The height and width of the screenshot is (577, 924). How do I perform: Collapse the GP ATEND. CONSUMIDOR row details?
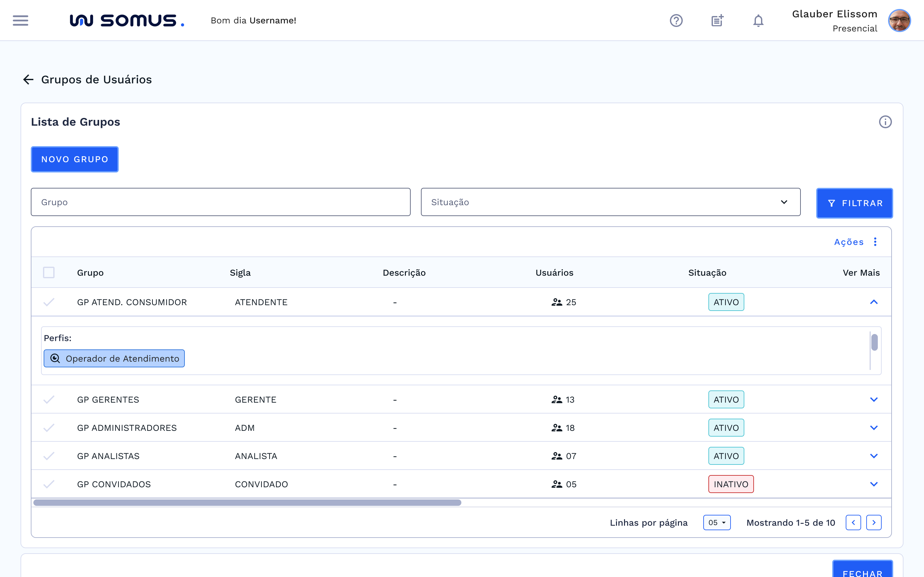(x=874, y=302)
